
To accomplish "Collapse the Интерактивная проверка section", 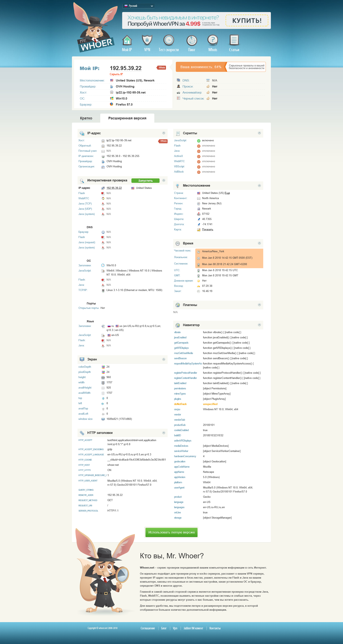I will pos(164,180).
